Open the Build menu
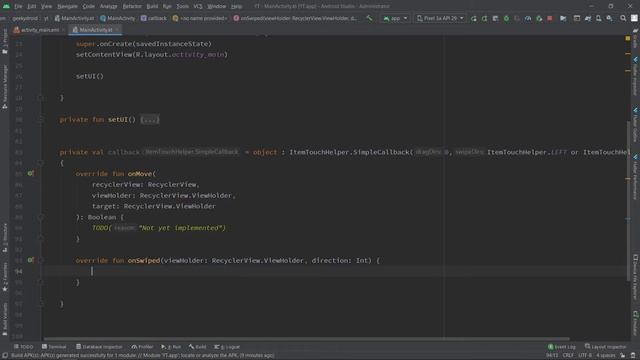Image resolution: width=640 pixels, height=360 pixels. coord(152,6)
